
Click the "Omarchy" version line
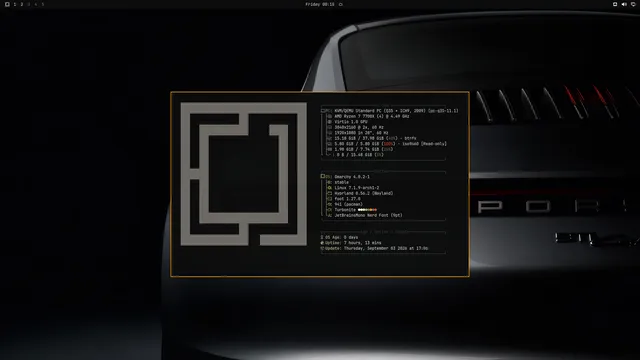[352, 177]
